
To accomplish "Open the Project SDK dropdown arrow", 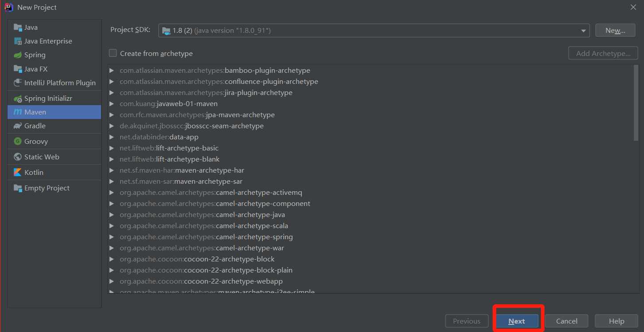I will pyautogui.click(x=583, y=31).
